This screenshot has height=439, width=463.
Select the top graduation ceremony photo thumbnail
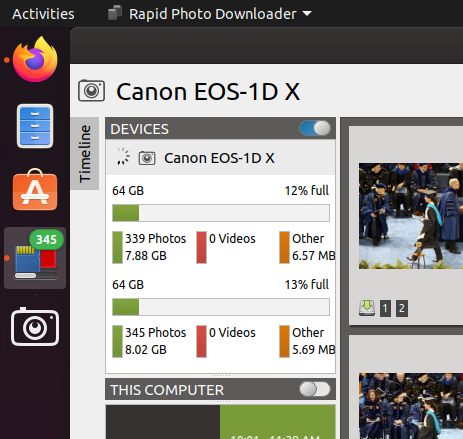click(411, 216)
